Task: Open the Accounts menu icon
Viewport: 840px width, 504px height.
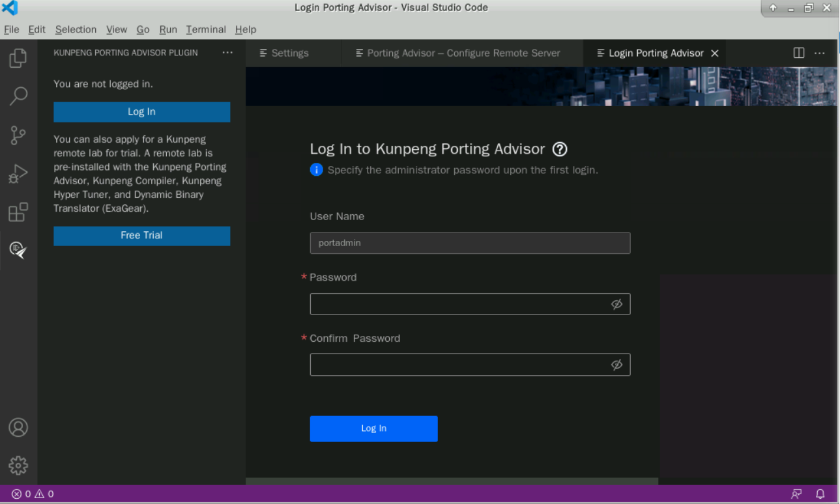Action: coord(18,427)
